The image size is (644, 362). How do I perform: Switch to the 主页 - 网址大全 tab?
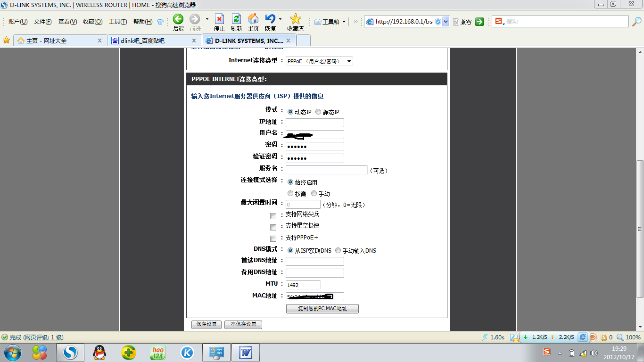click(x=59, y=41)
